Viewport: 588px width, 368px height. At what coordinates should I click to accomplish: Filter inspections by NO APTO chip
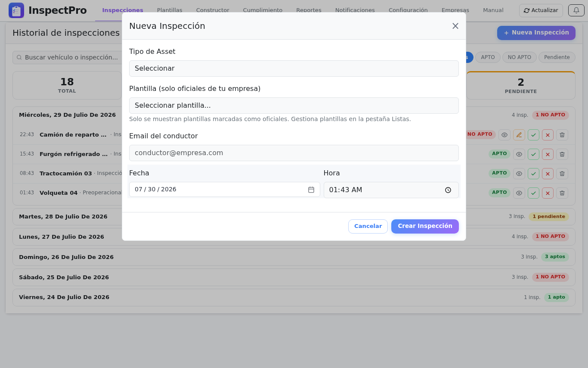click(520, 57)
